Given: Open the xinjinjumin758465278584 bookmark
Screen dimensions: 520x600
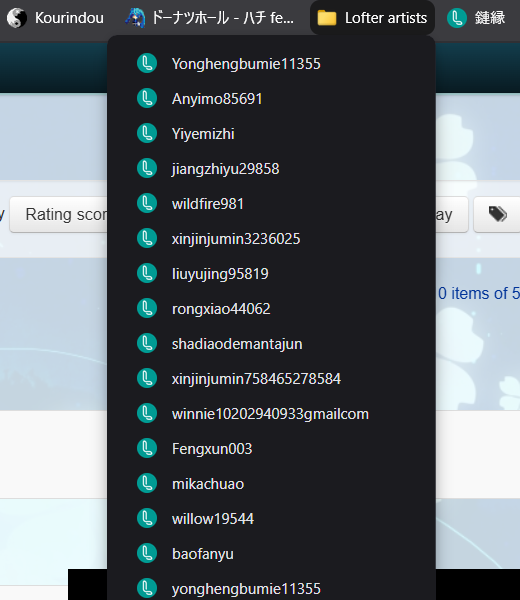Looking at the screenshot, I should click(271, 378).
